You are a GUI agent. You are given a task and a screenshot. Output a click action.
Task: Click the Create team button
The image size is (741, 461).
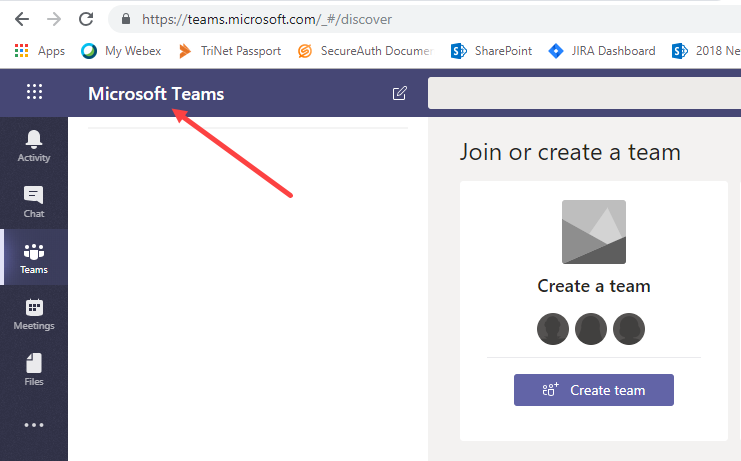click(594, 390)
